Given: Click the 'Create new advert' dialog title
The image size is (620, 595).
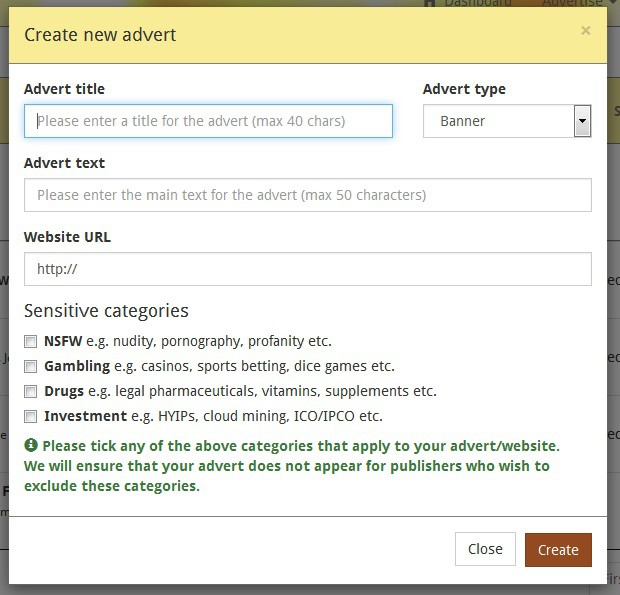Looking at the screenshot, I should [100, 35].
